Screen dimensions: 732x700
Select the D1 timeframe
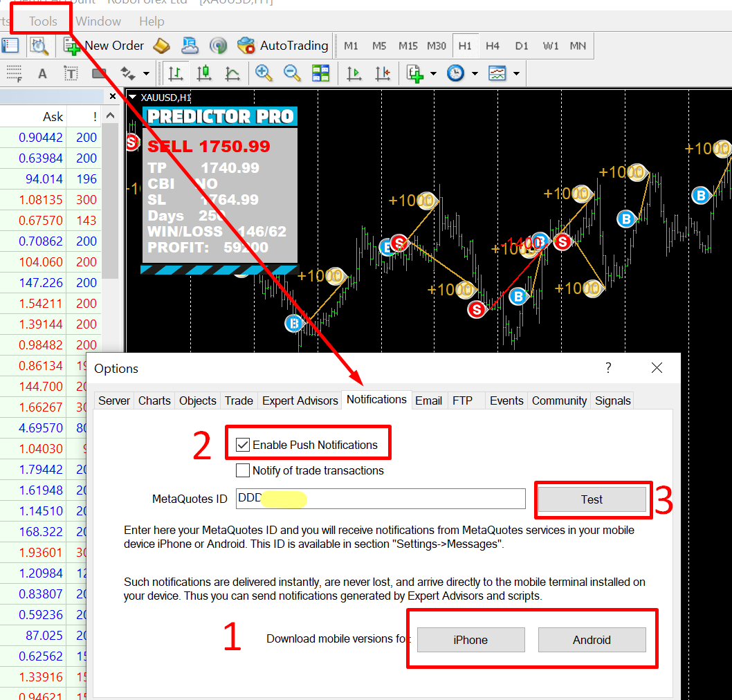coord(522,46)
